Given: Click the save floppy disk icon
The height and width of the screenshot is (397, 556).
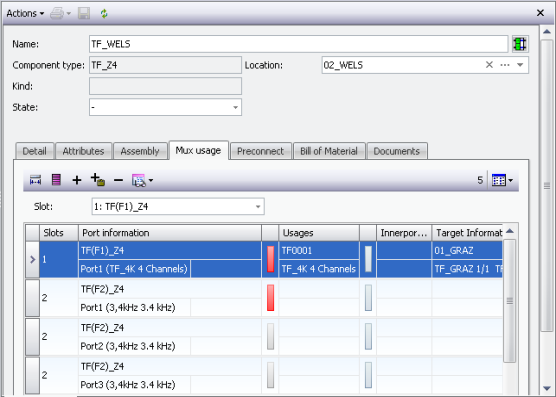Looking at the screenshot, I should point(84,13).
